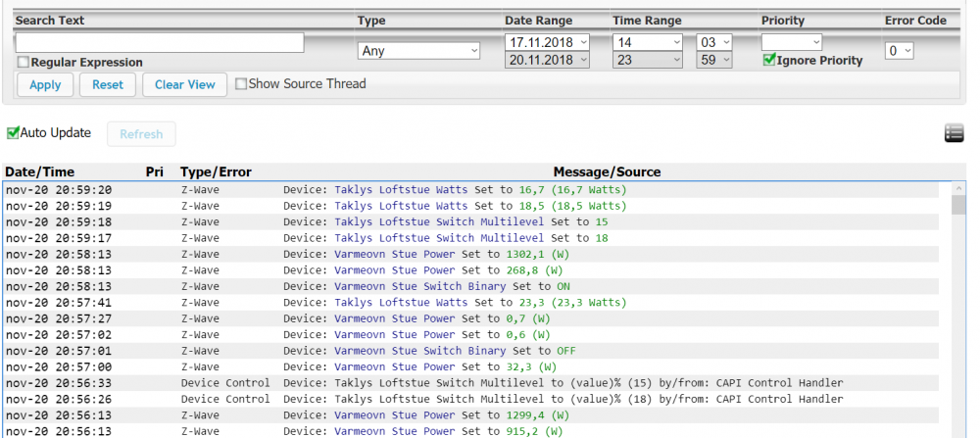Click in the Search Text input field

pyautogui.click(x=160, y=43)
